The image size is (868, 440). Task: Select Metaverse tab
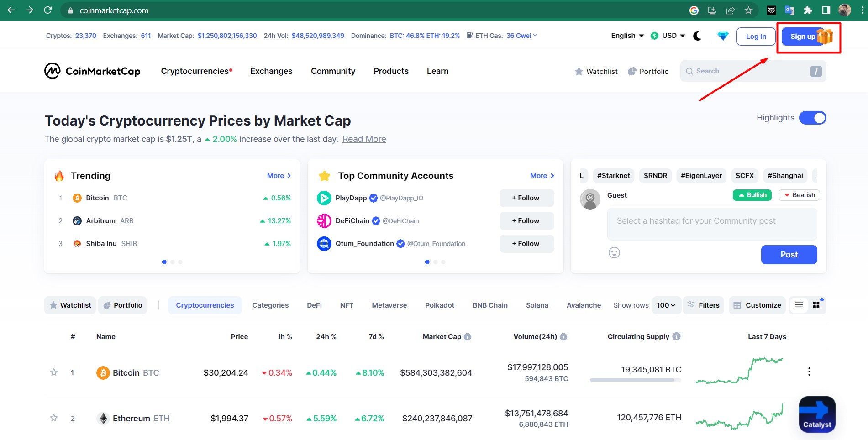tap(389, 305)
